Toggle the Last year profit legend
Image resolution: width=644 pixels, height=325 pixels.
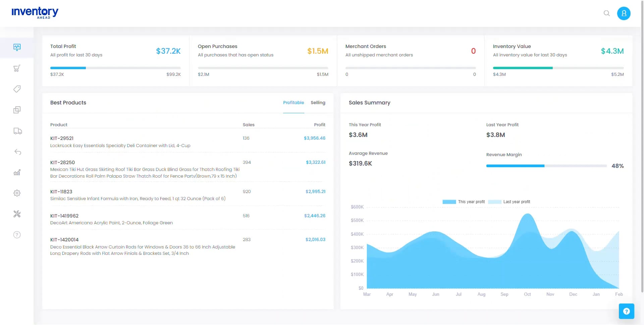click(509, 202)
